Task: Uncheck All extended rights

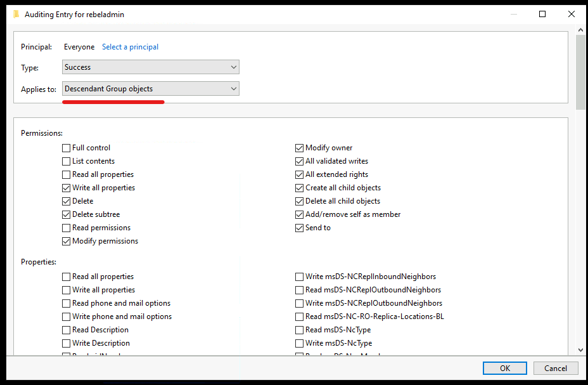Action: [x=299, y=174]
